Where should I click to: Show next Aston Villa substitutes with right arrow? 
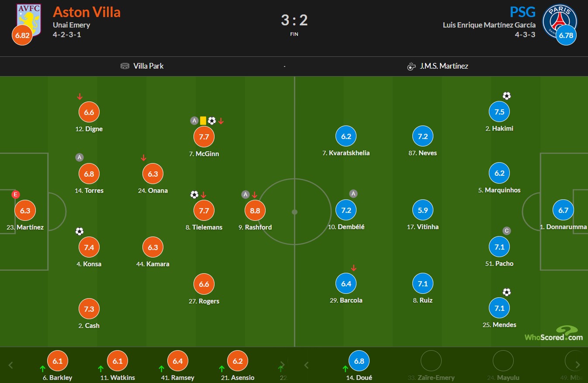[x=283, y=365]
